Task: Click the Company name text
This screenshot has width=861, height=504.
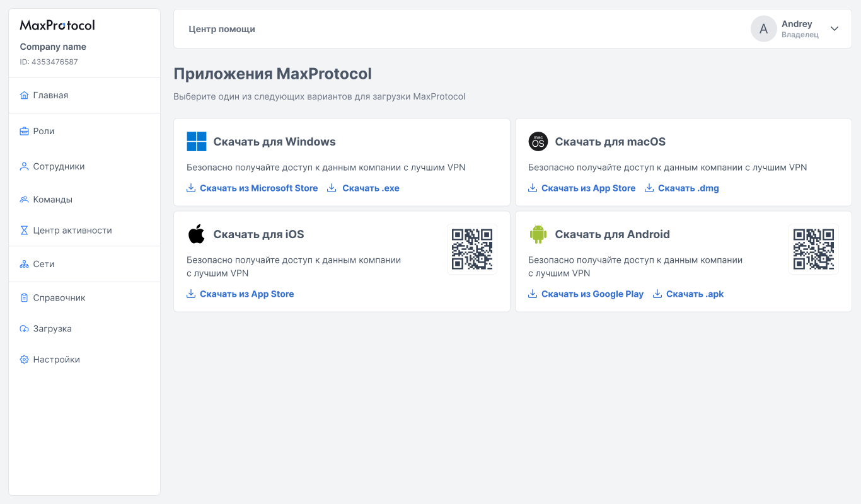Action: 53,47
